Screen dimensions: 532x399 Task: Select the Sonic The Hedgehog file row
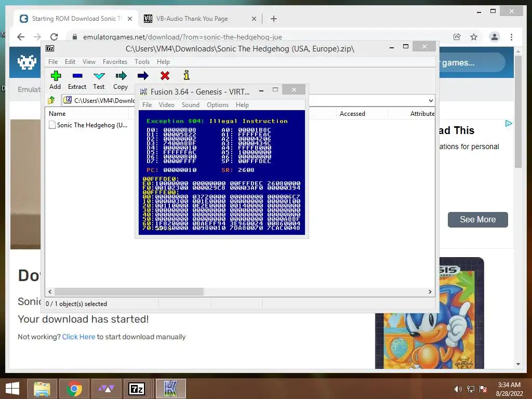point(88,125)
